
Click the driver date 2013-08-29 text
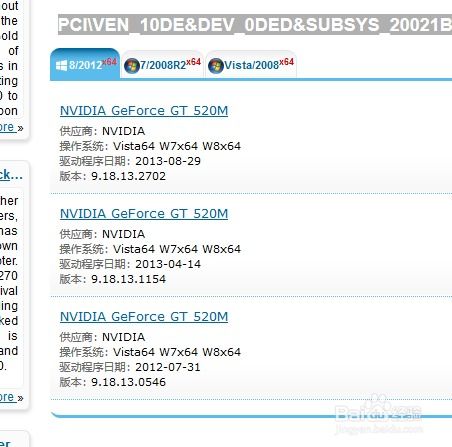168,161
